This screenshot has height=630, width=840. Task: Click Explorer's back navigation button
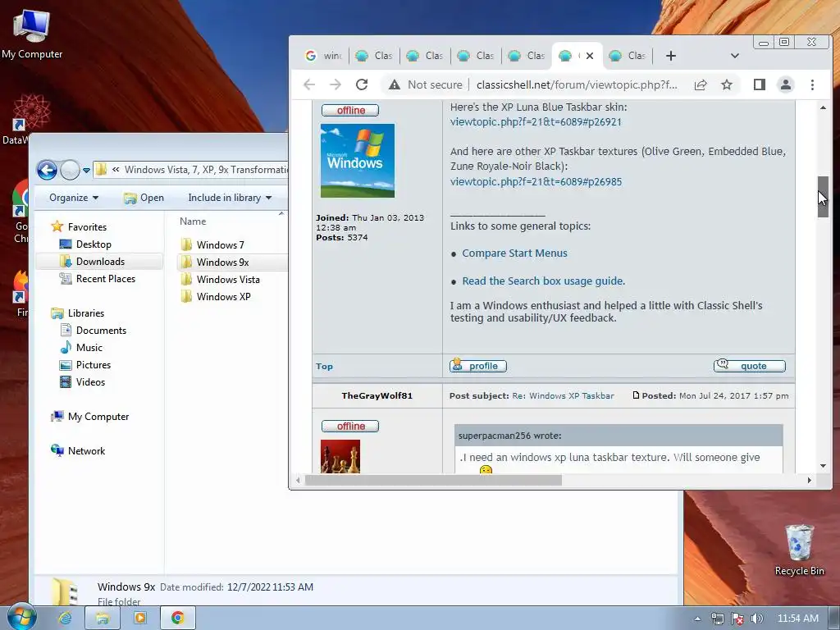point(47,171)
